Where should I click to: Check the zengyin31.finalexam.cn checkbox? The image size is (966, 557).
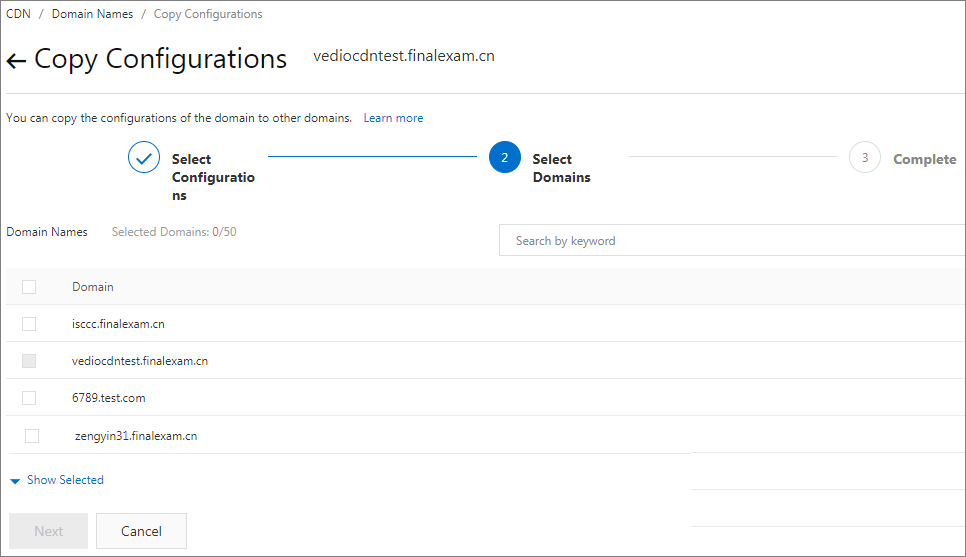tap(32, 436)
